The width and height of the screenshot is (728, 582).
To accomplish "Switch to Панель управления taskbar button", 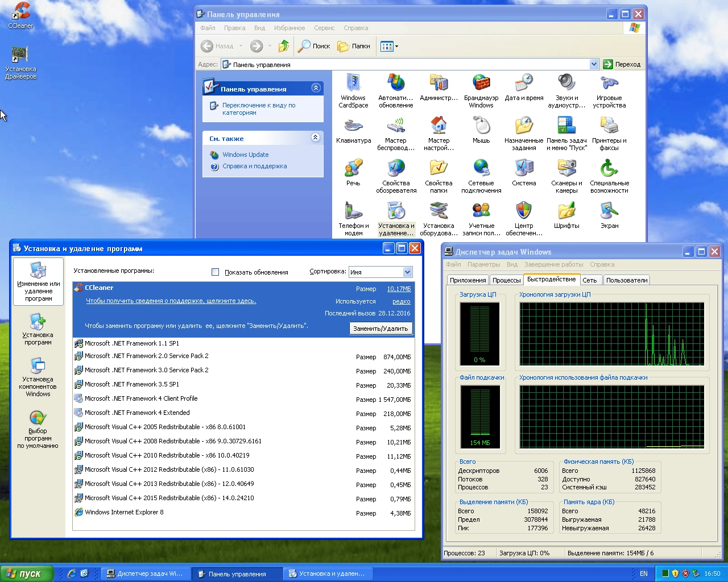I will [237, 573].
